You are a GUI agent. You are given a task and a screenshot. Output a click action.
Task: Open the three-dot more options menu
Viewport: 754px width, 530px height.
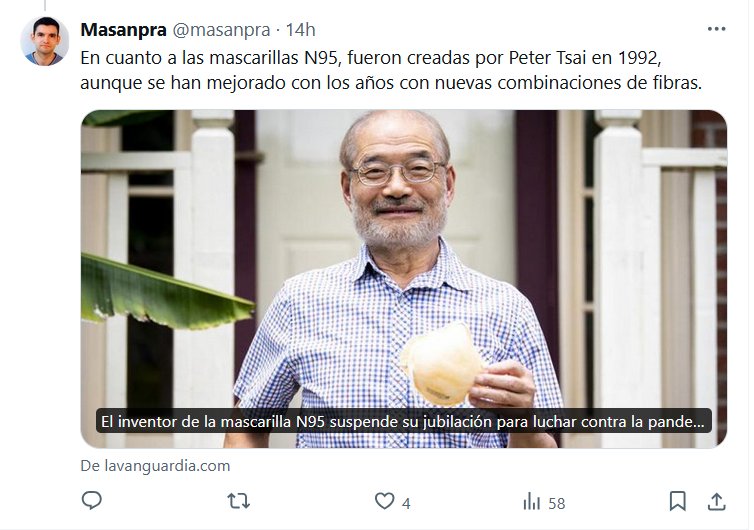[x=716, y=29]
